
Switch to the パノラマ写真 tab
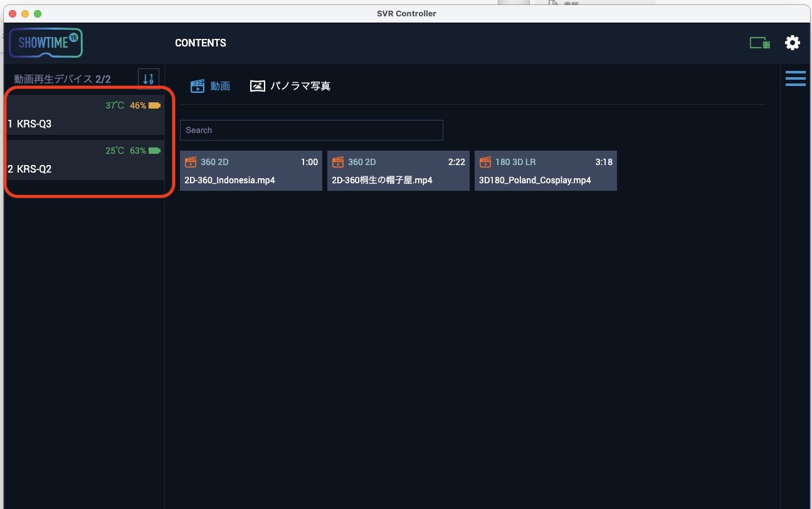[300, 86]
